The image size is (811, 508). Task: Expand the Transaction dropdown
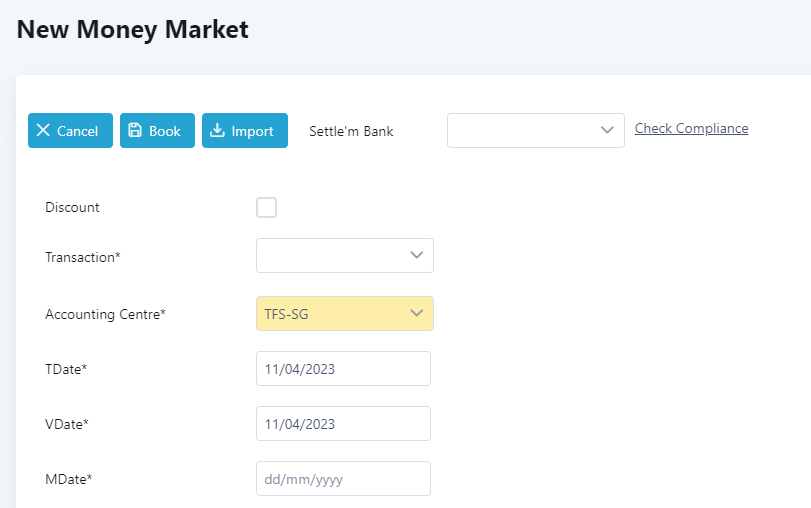click(345, 256)
